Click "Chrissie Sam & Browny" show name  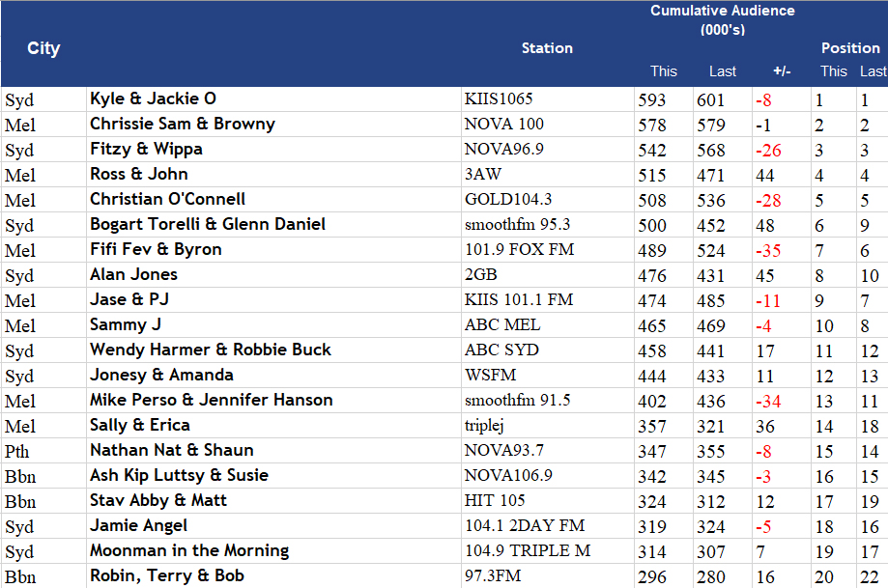click(183, 124)
